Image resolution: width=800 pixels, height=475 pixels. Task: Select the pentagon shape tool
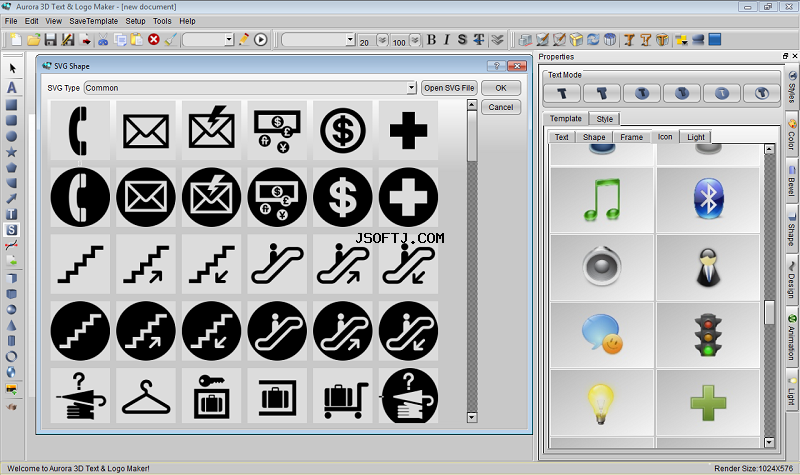coord(11,167)
